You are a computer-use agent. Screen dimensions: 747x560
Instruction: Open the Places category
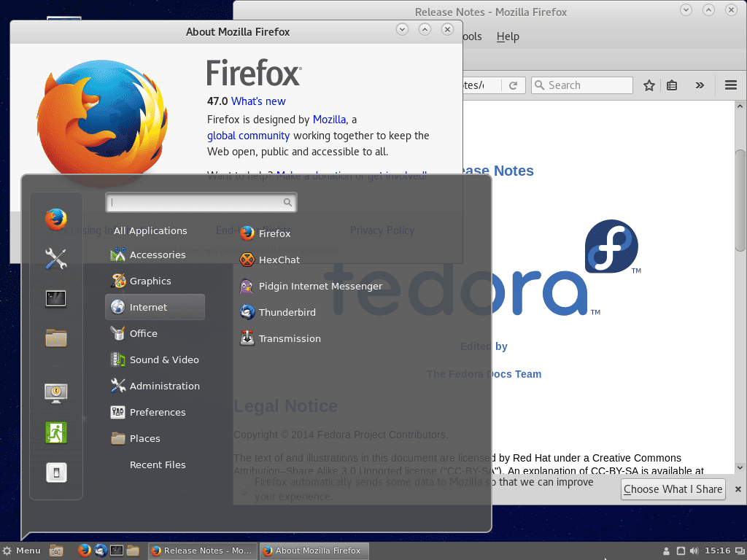point(155,438)
